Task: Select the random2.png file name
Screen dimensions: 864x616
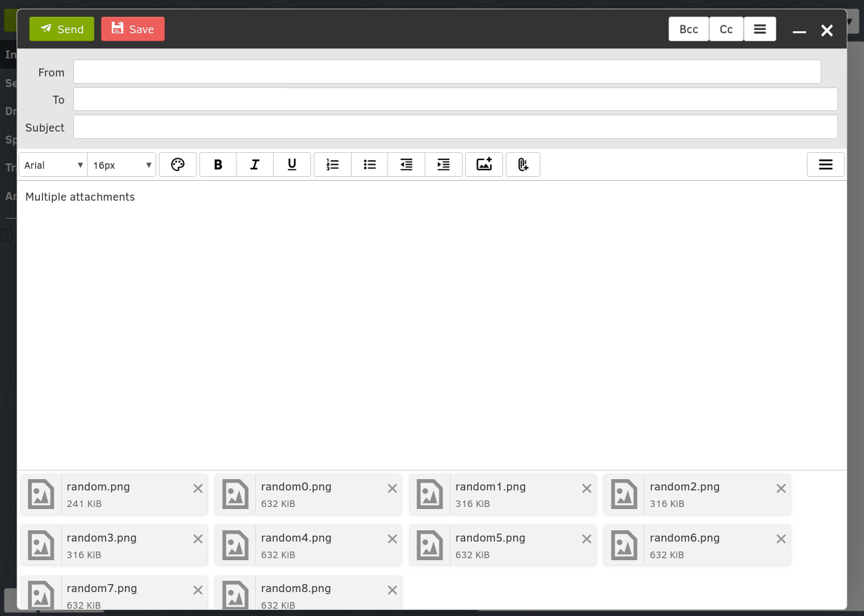Action: [x=685, y=486]
